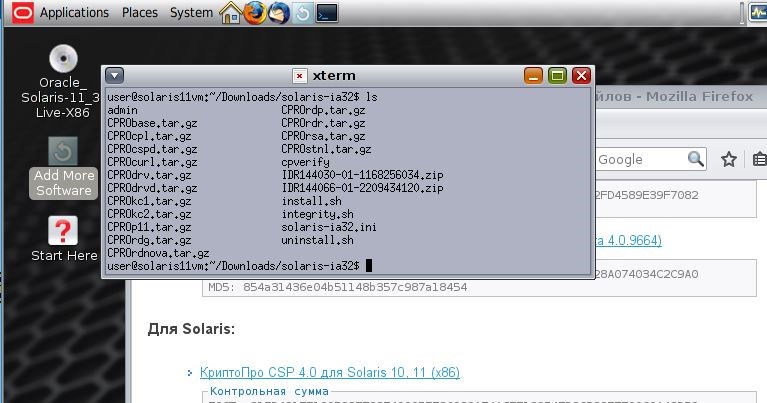Open the Home folder launcher icon

coord(230,13)
